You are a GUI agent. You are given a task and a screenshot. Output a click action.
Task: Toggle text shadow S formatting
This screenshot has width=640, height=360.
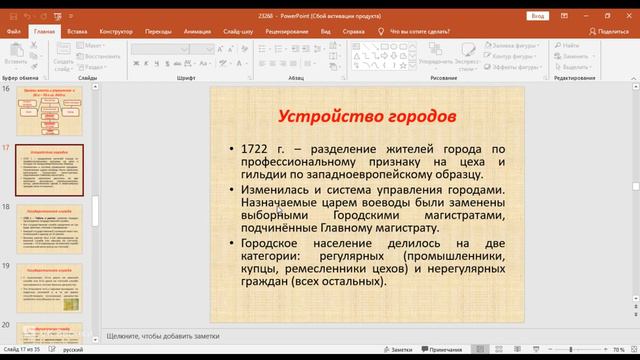click(x=167, y=63)
